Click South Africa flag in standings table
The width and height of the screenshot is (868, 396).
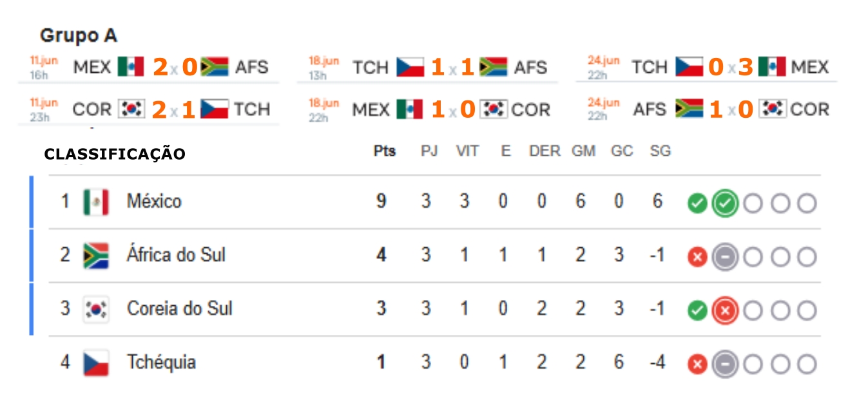coord(96,256)
